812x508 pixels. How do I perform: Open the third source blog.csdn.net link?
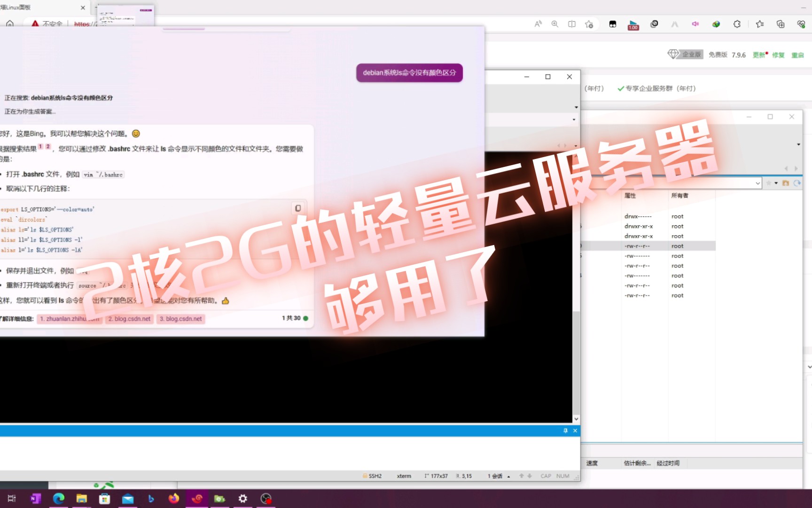pos(180,319)
